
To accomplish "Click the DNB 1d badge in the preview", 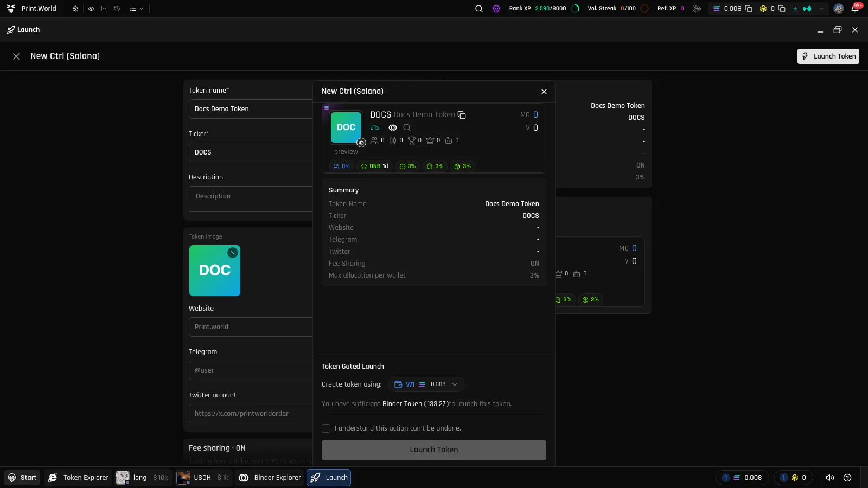I will click(375, 166).
